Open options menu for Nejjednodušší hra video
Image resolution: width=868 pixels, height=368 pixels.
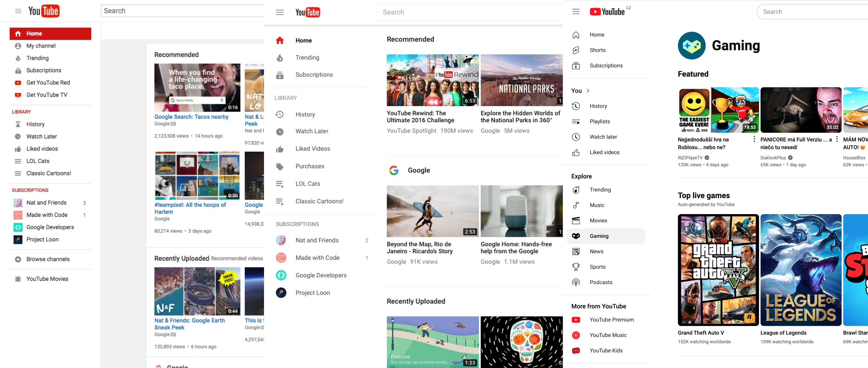tap(754, 140)
